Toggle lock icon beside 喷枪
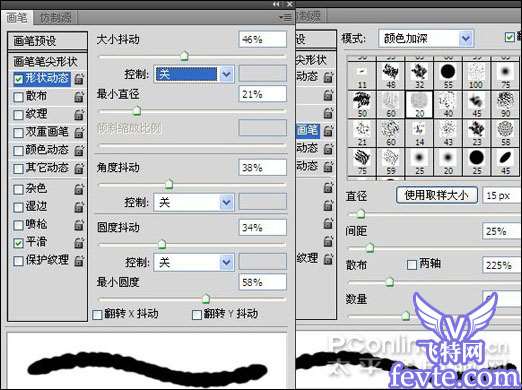 pyautogui.click(x=79, y=225)
